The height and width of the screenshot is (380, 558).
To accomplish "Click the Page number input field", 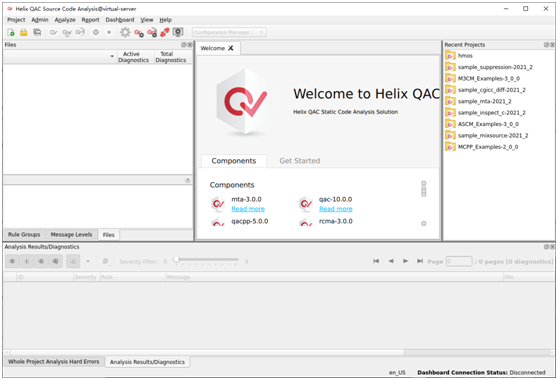I will tap(459, 262).
